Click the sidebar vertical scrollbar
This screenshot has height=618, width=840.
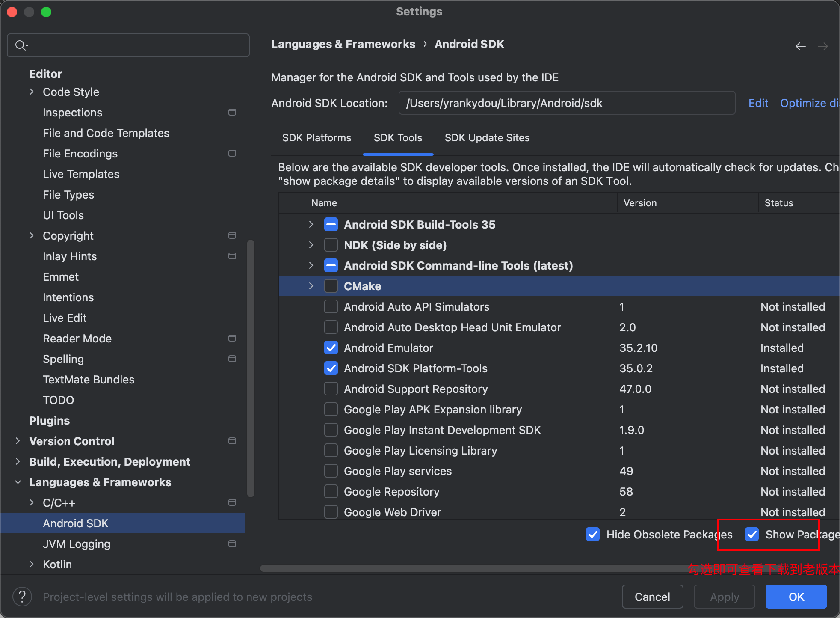251,368
